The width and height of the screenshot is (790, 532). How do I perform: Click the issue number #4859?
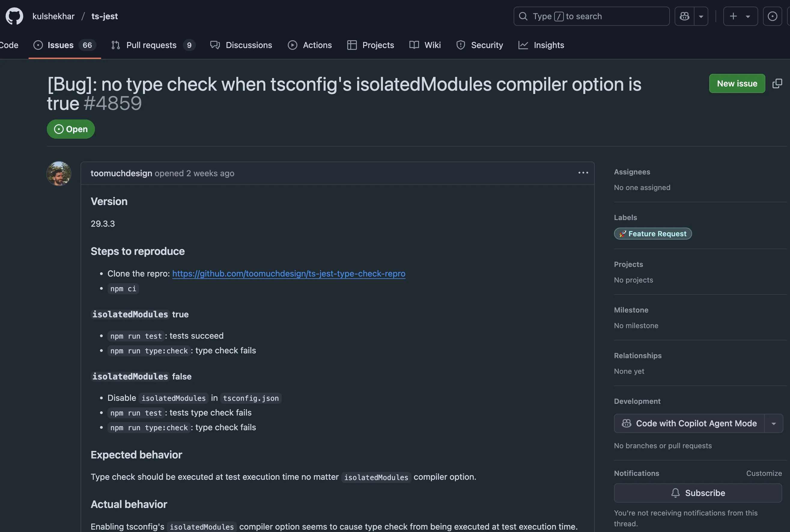(112, 103)
